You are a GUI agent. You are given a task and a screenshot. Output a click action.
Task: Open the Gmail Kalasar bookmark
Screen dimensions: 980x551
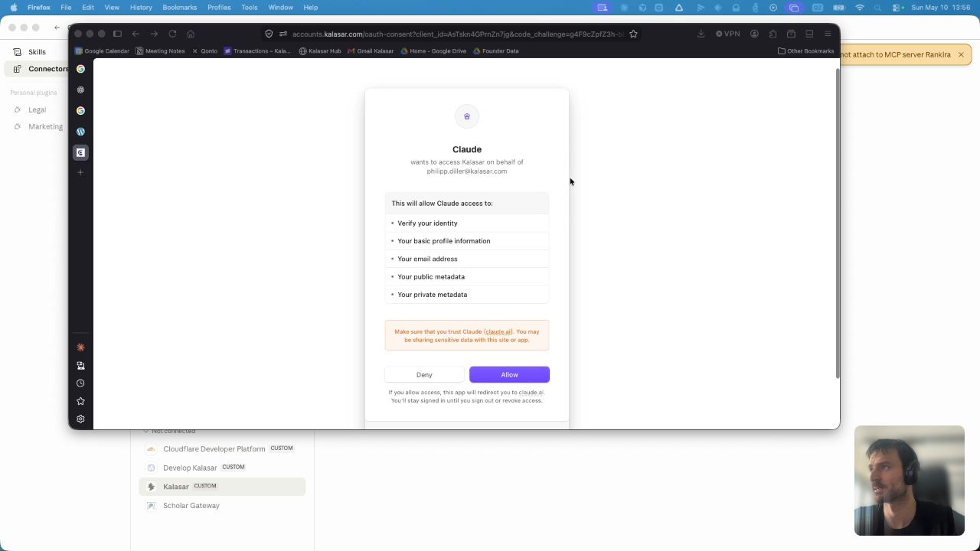[371, 51]
